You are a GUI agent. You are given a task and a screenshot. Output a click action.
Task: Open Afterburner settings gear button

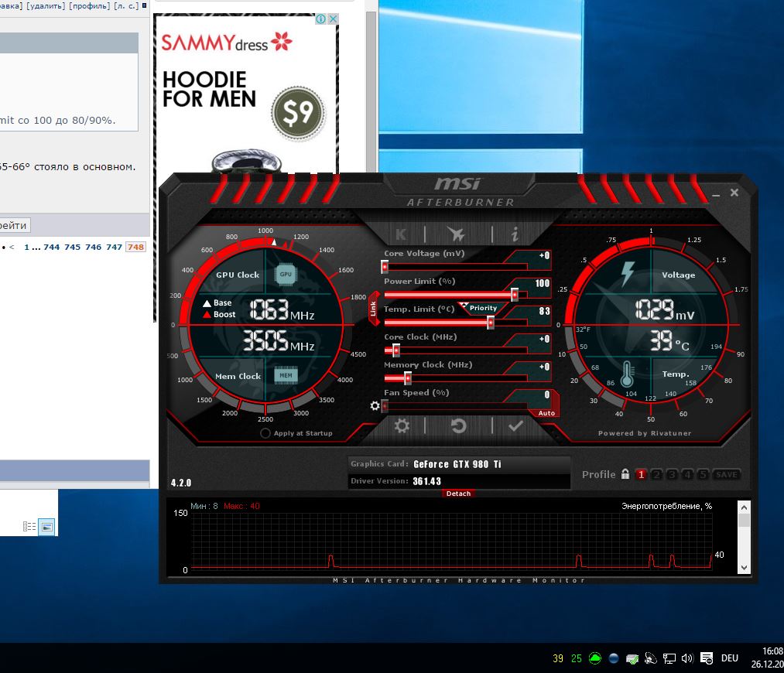[402, 425]
